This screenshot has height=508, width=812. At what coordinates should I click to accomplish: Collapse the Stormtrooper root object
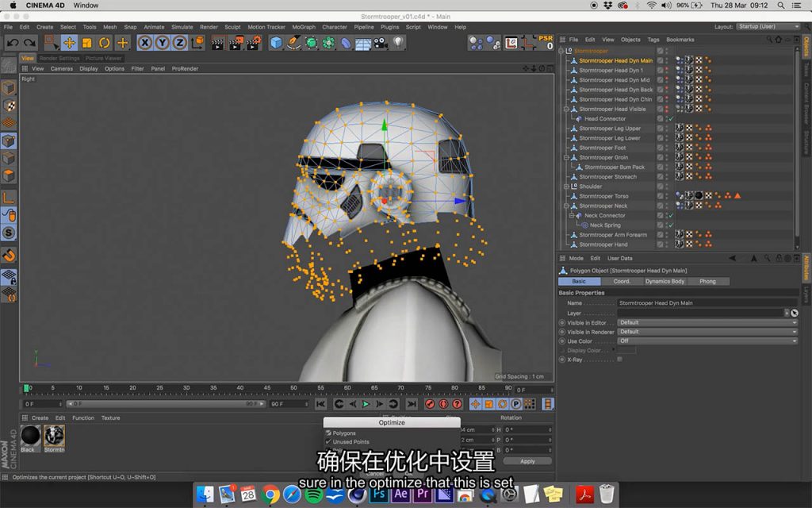(x=561, y=51)
